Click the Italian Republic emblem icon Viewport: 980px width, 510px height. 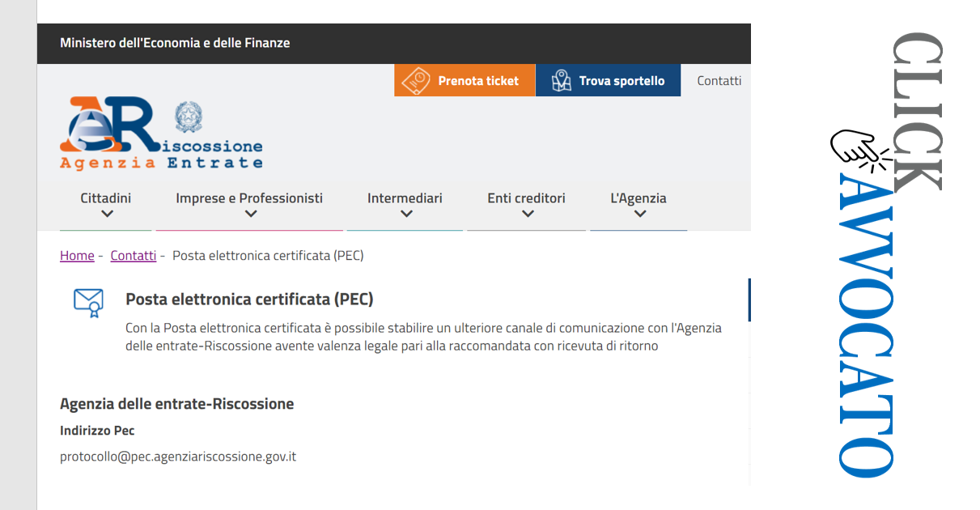click(189, 117)
